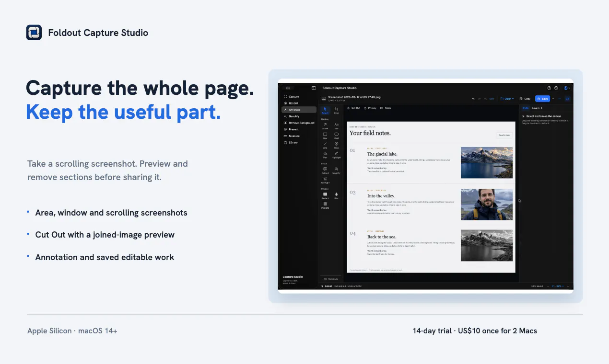Expand the chevron next to Save
The width and height of the screenshot is (609, 364).
[553, 99]
